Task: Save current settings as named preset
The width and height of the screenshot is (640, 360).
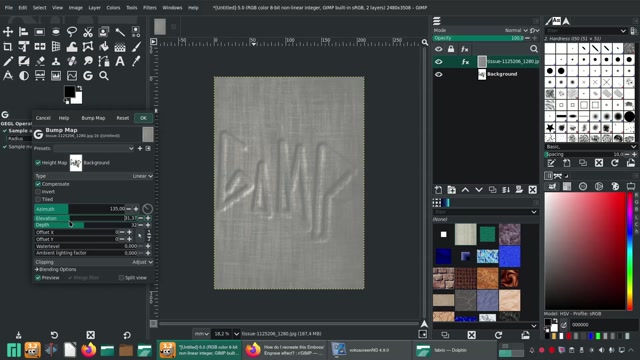Action: pyautogui.click(x=140, y=148)
